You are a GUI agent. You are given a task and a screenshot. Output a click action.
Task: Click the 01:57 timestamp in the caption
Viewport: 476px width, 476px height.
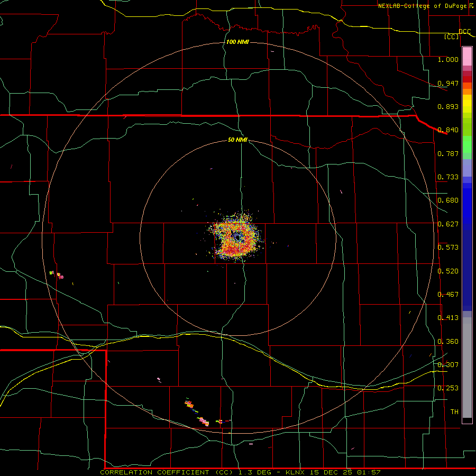pyautogui.click(x=368, y=472)
